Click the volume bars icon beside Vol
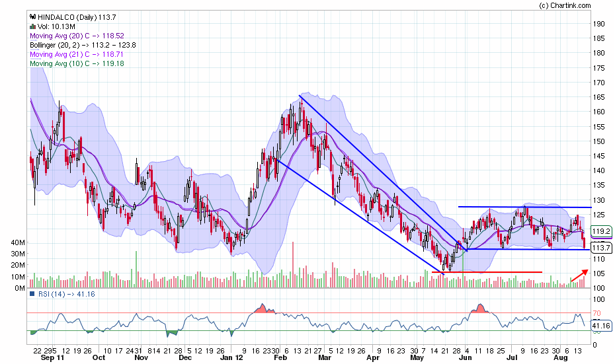615x364 pixels. pos(33,26)
